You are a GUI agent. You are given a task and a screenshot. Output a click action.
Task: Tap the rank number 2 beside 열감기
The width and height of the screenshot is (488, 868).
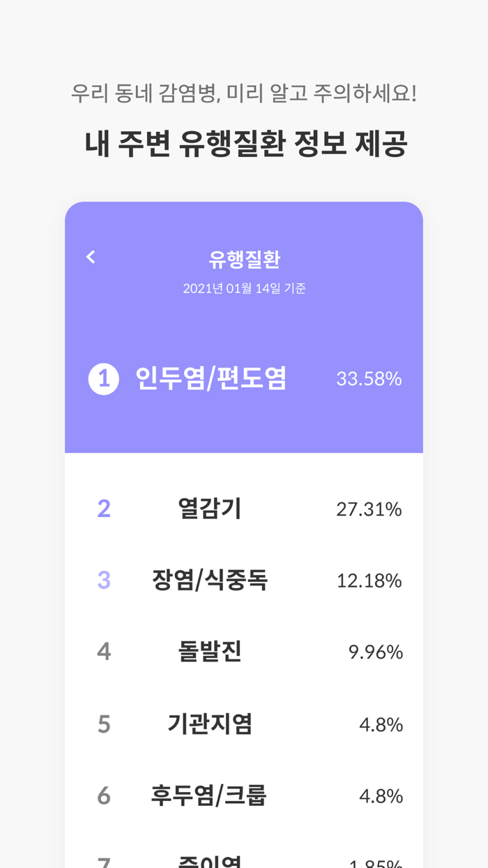tap(103, 509)
